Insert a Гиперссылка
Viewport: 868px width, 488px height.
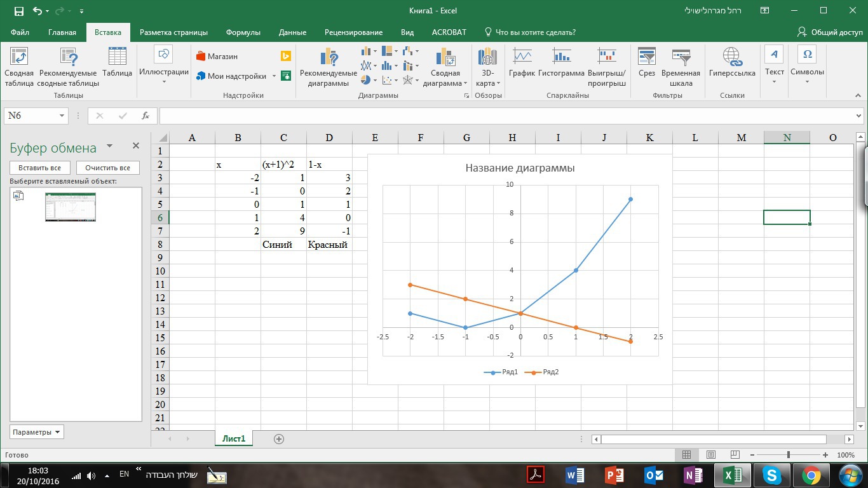(x=732, y=62)
